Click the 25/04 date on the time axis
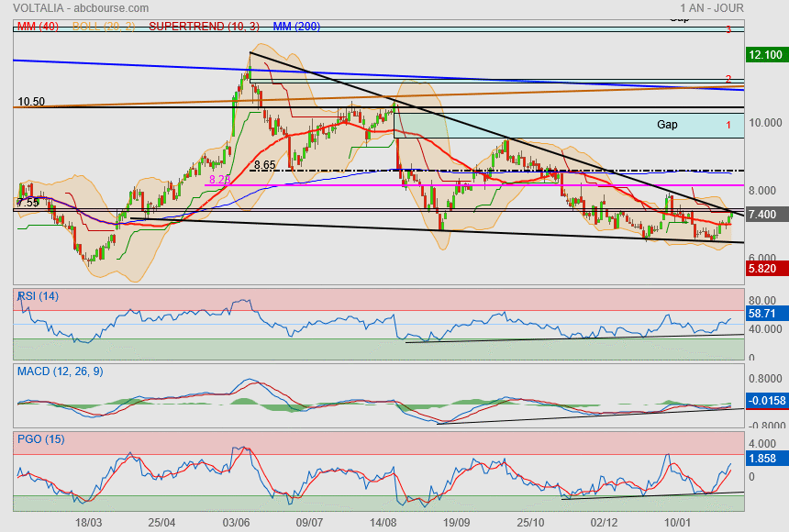The width and height of the screenshot is (789, 532). 161,522
